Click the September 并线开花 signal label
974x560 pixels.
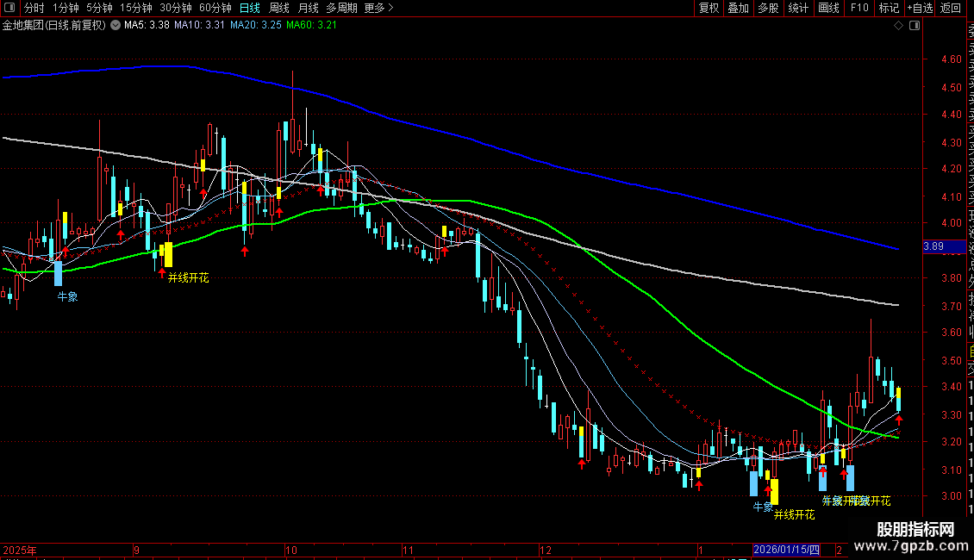pos(189,278)
